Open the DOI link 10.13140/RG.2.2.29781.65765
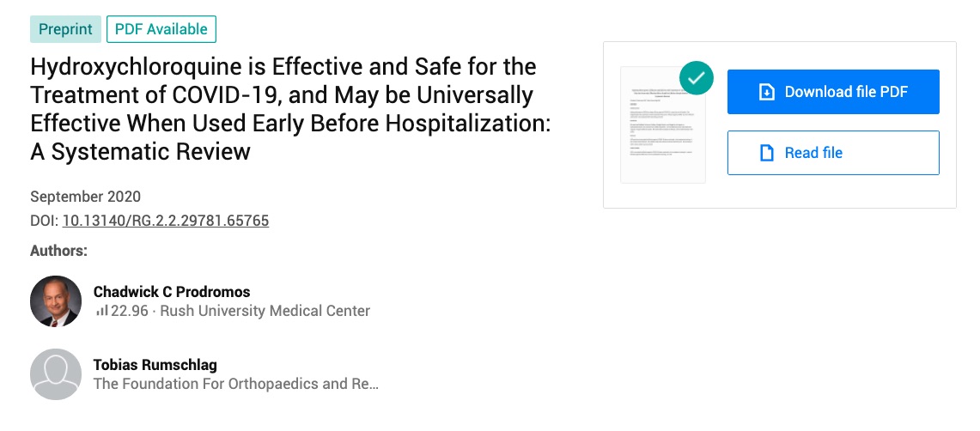 click(x=166, y=221)
